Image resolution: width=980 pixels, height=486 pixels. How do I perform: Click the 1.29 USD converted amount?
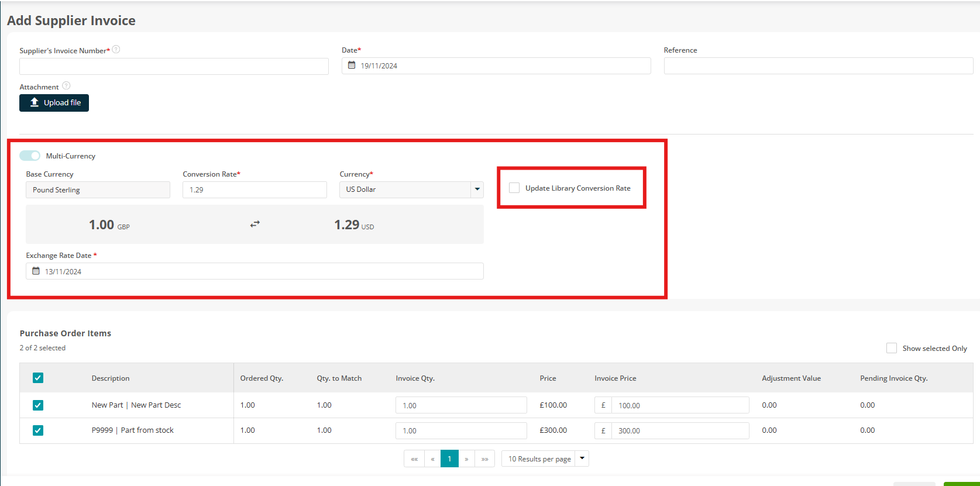click(354, 225)
